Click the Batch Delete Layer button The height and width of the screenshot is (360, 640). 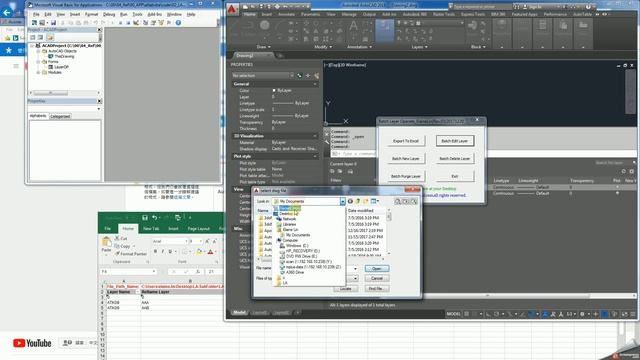coord(455,158)
